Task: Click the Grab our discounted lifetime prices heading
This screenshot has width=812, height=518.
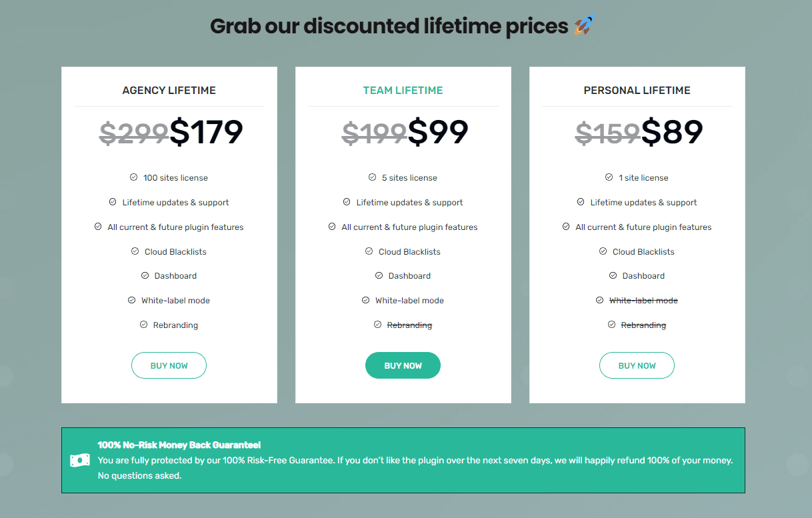Action: click(x=389, y=26)
